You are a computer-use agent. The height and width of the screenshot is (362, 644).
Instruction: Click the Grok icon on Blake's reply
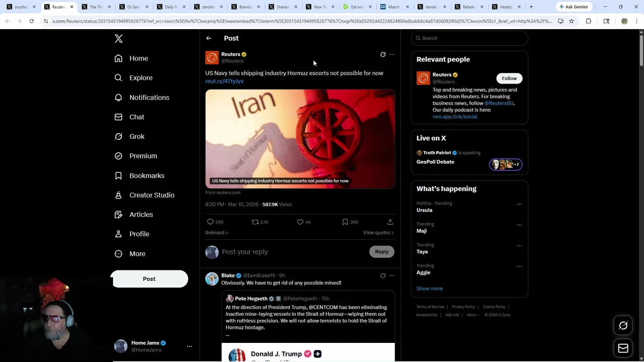pos(383,276)
